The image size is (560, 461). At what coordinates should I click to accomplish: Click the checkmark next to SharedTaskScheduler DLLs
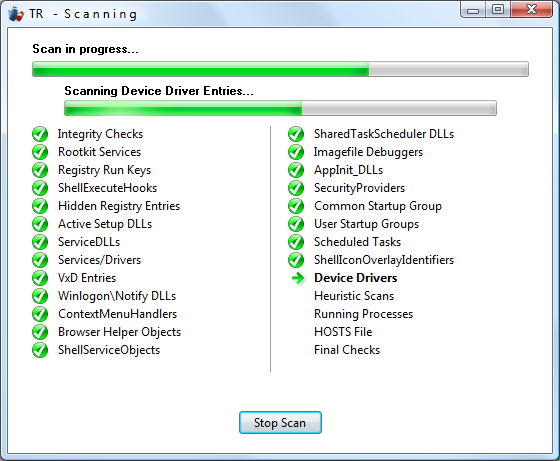pyautogui.click(x=296, y=134)
